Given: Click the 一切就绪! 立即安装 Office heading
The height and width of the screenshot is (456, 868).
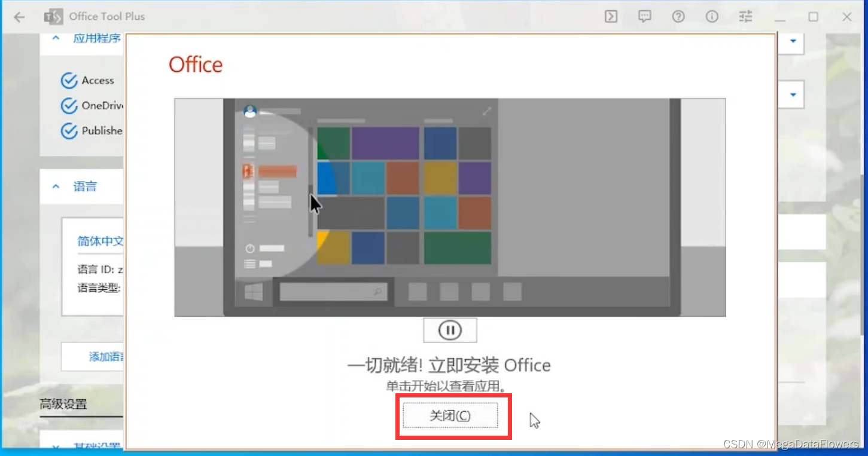Looking at the screenshot, I should tap(449, 365).
